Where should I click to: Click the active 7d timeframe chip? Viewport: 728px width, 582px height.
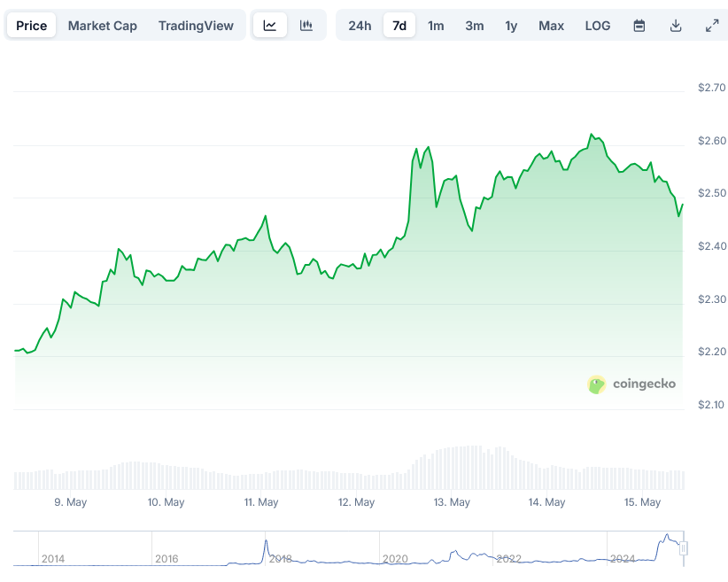[399, 26]
